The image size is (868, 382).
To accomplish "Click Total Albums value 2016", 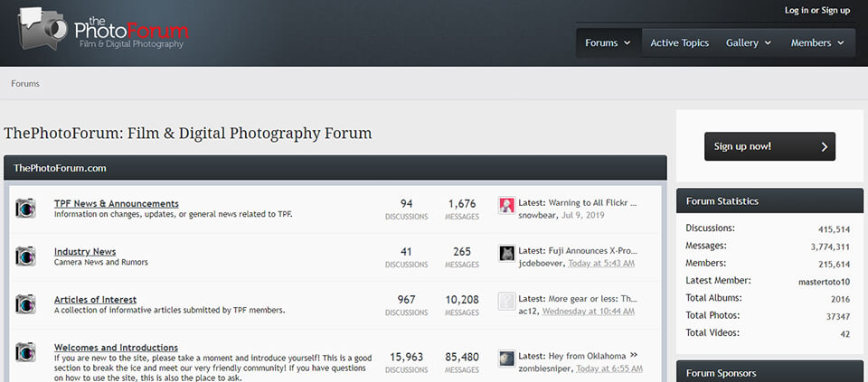I will (x=840, y=299).
